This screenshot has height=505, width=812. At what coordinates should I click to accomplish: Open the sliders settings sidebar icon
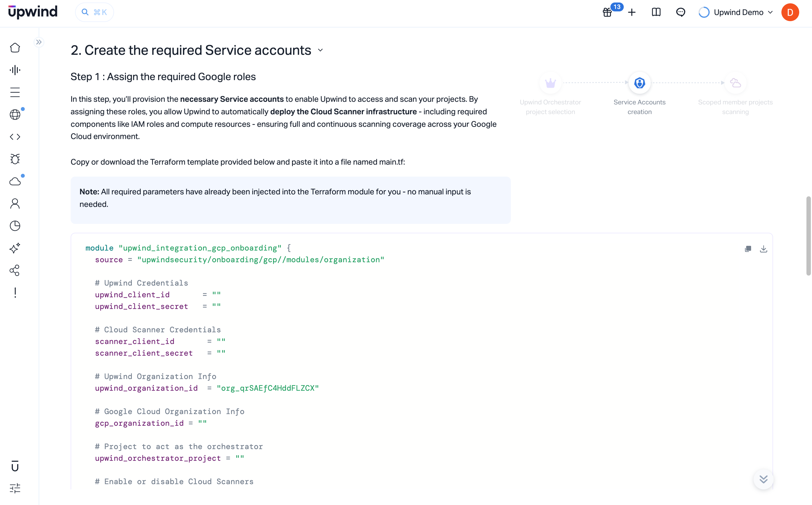click(x=15, y=488)
